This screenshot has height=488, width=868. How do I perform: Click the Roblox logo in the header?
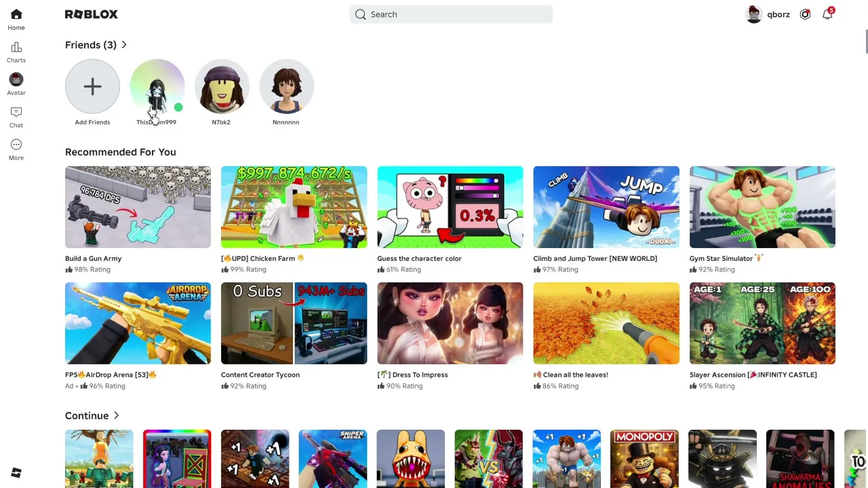point(92,14)
